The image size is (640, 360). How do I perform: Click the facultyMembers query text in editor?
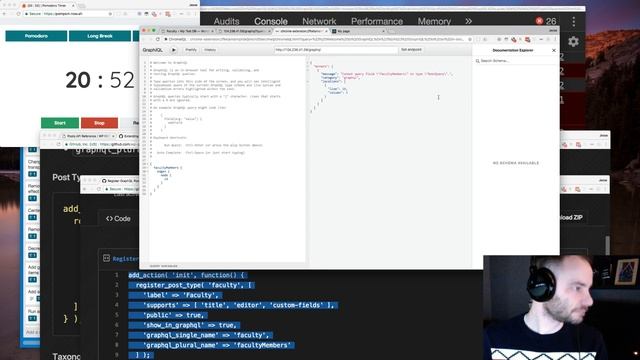166,168
